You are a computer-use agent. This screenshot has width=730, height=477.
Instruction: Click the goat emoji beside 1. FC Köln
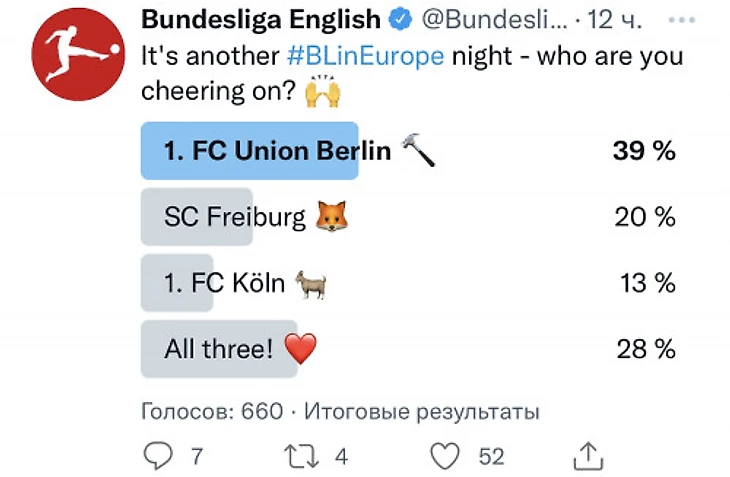coord(309,283)
